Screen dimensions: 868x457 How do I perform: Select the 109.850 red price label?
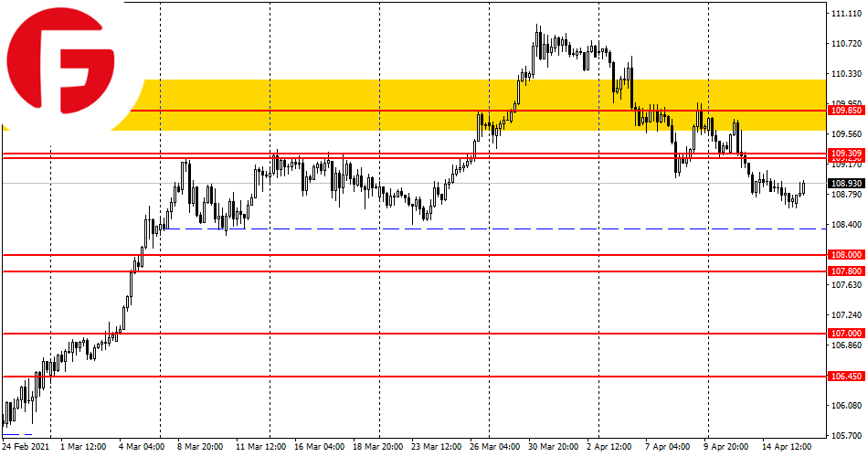845,110
